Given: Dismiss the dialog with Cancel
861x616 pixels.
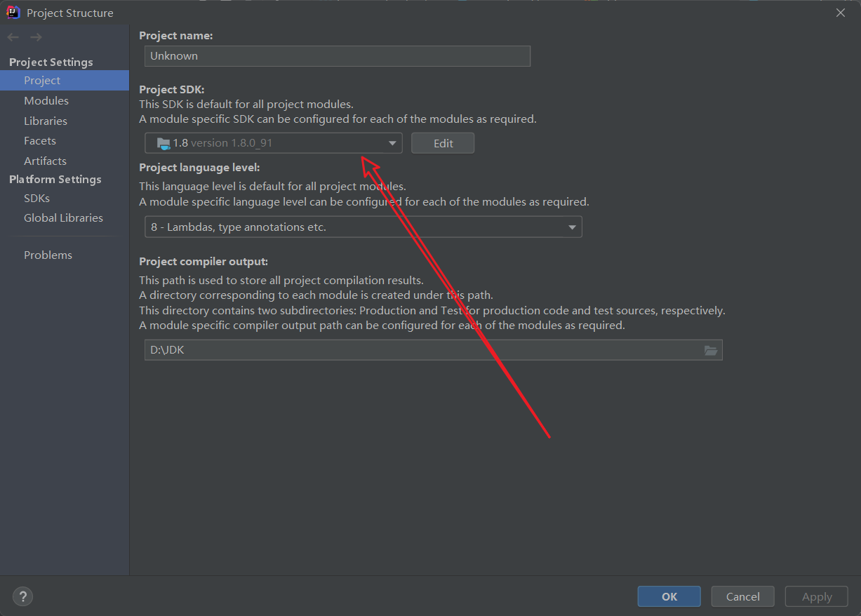Looking at the screenshot, I should 742,596.
